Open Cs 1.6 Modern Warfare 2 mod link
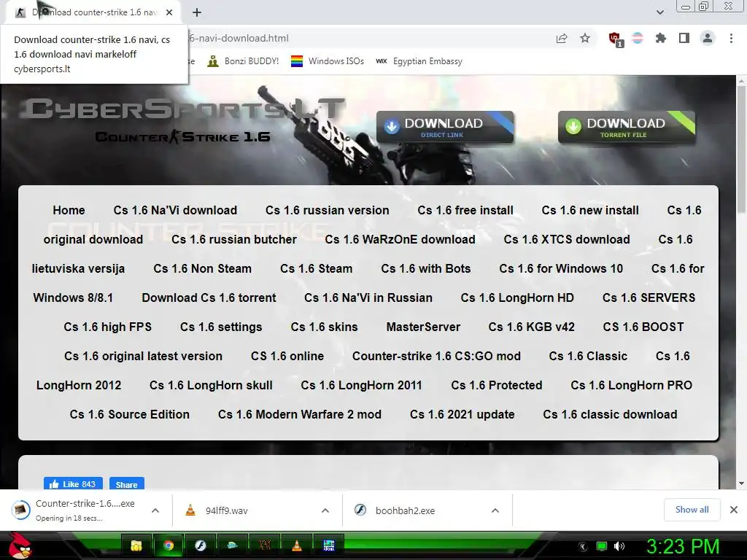Screen dimensions: 747x560 coord(300,414)
